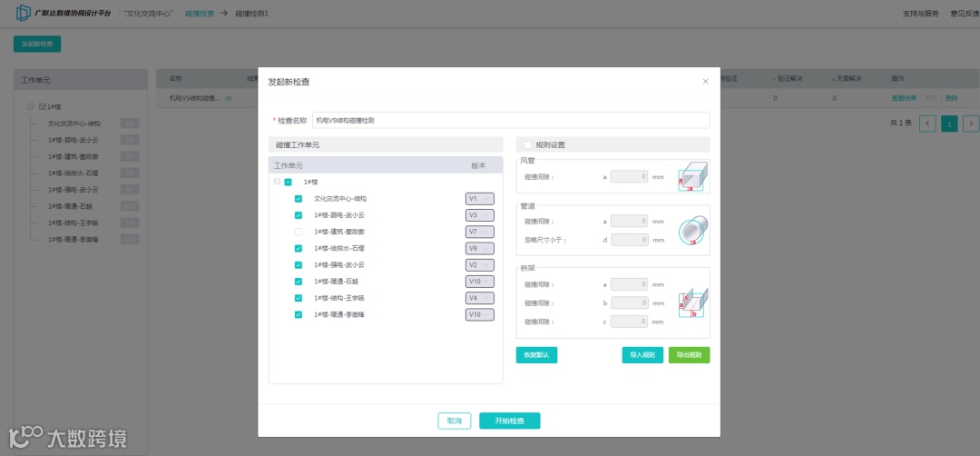980x456 pixels.
Task: Click 管道 忽略尺寸小于 d value field
Action: tap(630, 239)
